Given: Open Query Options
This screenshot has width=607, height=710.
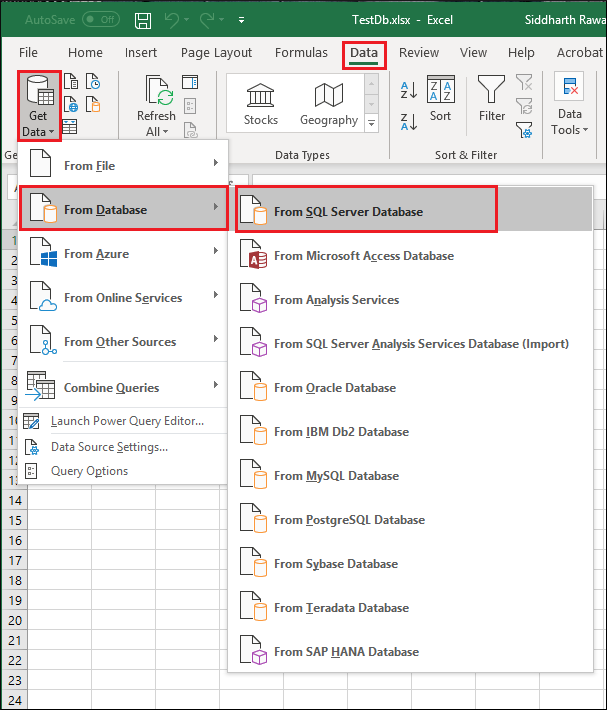Looking at the screenshot, I should point(124,471).
